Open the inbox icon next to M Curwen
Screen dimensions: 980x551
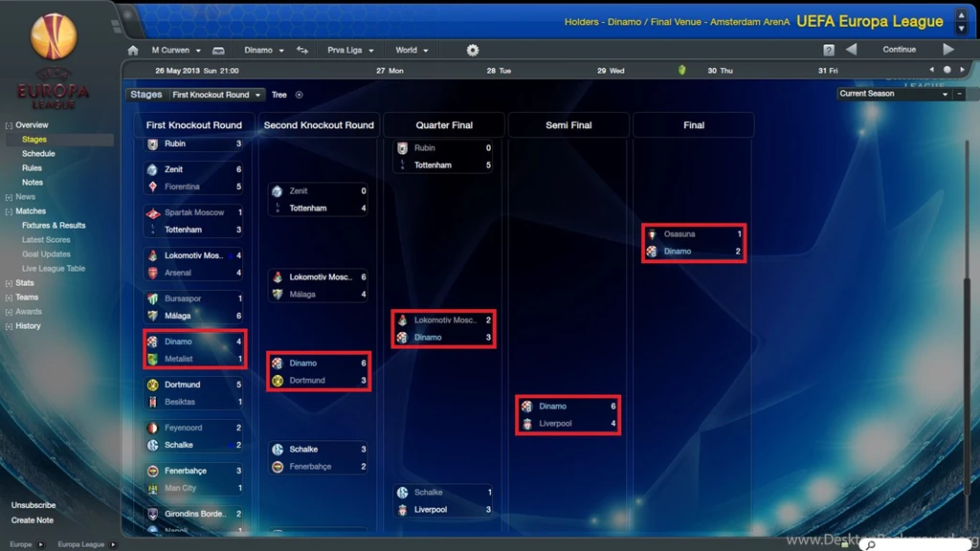[218, 51]
